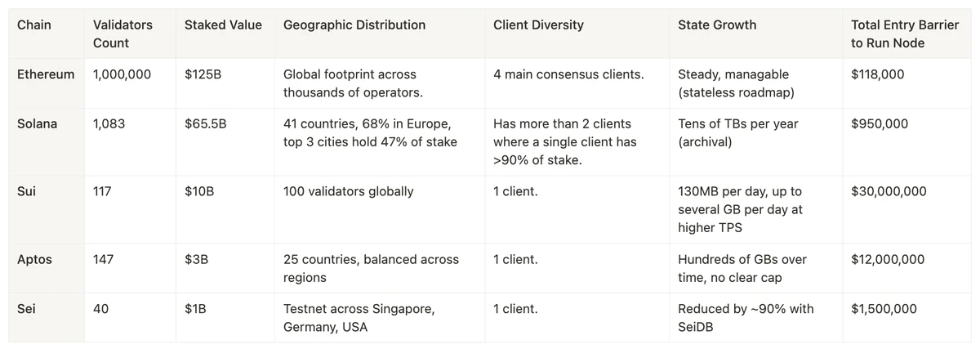Click the Client Diversity column header
The width and height of the screenshot is (980, 349).
tap(538, 25)
